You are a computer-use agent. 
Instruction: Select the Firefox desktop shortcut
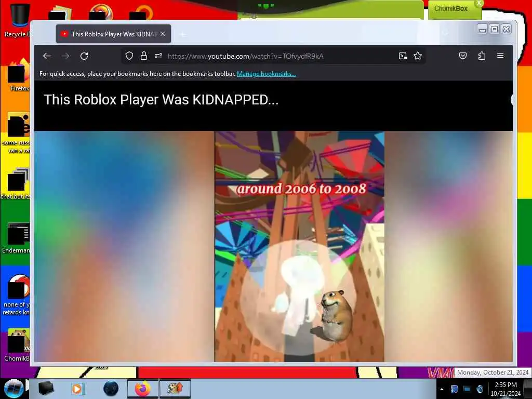tap(19, 75)
